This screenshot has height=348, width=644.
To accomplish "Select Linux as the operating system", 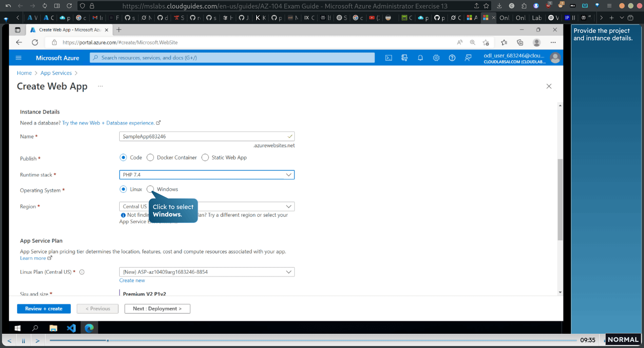I will pos(123,189).
